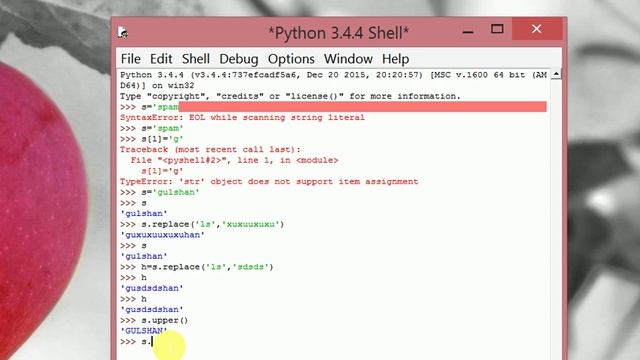Minimize the Python Shell window
The height and width of the screenshot is (360, 640).
coord(468,31)
